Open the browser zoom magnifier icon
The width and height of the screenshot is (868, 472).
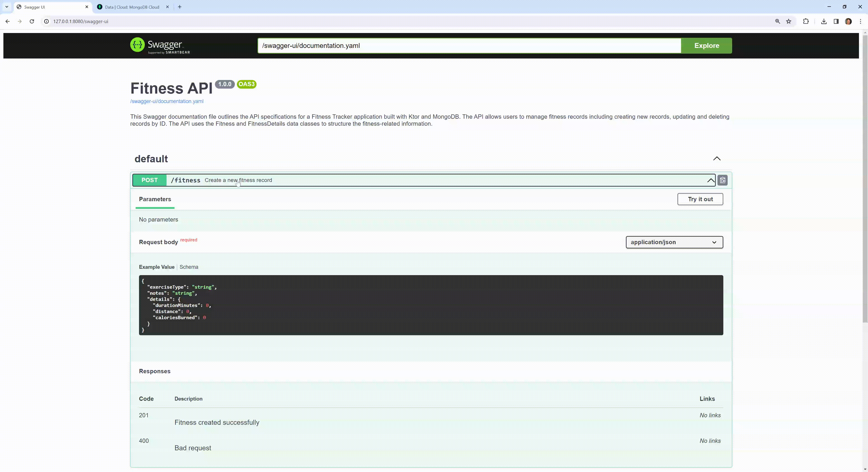pos(777,21)
